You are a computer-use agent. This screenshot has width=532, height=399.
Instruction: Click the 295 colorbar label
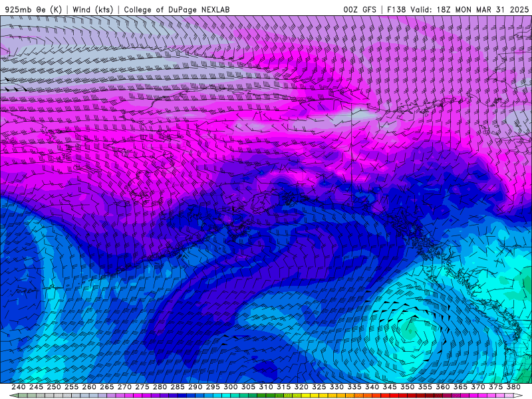[213, 387]
